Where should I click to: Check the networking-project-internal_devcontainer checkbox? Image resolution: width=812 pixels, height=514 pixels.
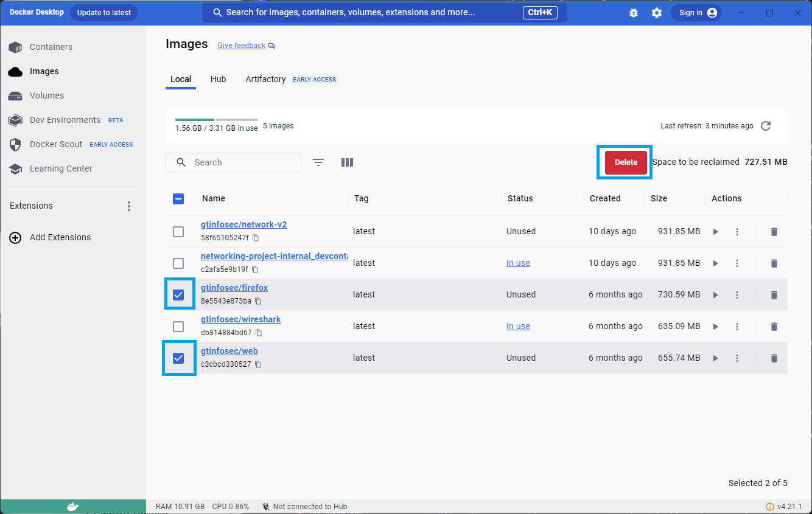(x=178, y=263)
